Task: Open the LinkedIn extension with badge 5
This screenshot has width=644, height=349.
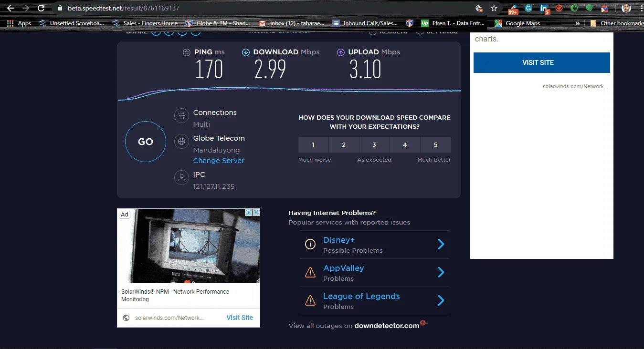Action: (544, 9)
